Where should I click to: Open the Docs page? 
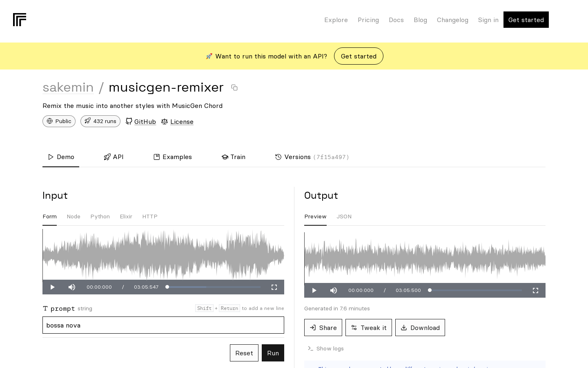[x=396, y=20]
